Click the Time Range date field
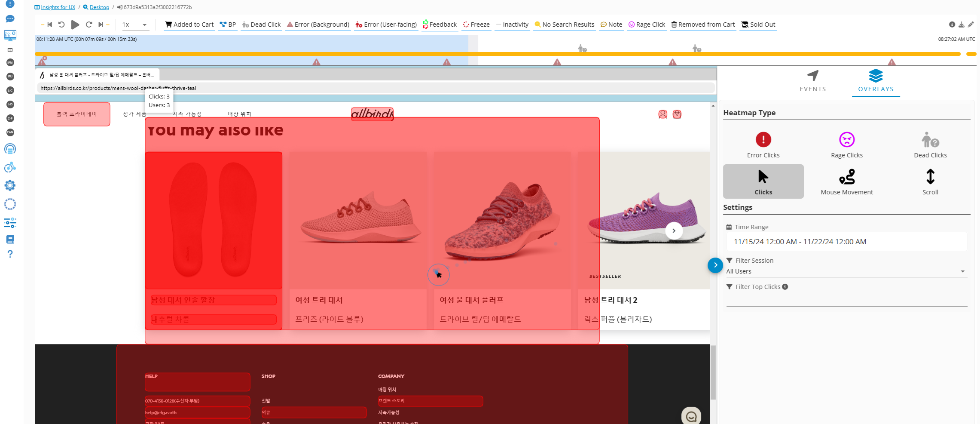The width and height of the screenshot is (980, 424). (x=846, y=242)
